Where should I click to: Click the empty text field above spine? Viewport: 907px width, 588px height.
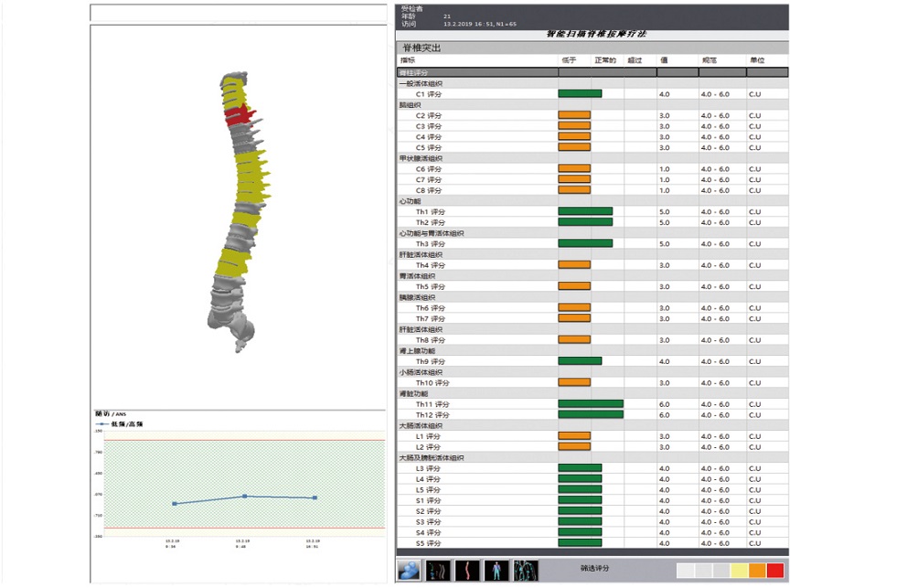tap(238, 14)
